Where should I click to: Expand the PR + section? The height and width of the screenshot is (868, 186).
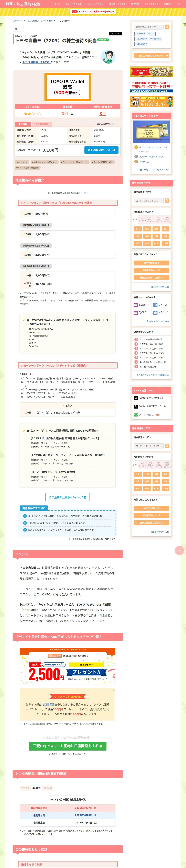point(18,29)
